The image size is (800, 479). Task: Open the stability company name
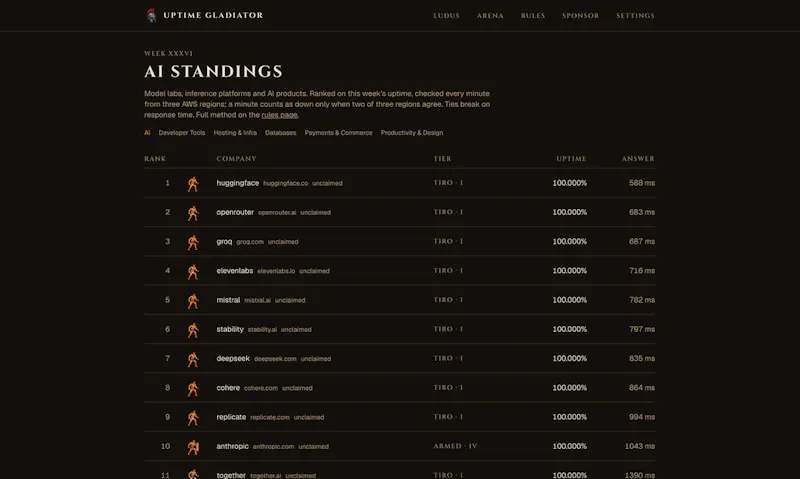pos(230,329)
